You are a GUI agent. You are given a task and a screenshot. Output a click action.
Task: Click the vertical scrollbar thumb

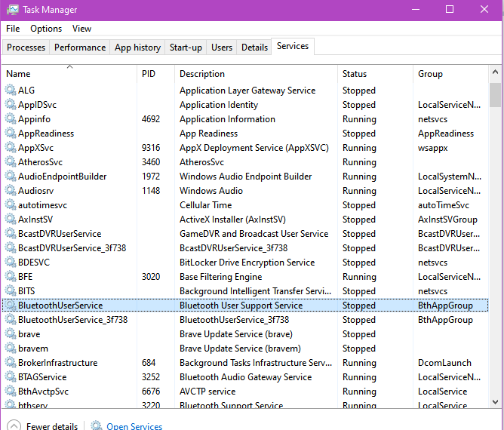coord(495,96)
